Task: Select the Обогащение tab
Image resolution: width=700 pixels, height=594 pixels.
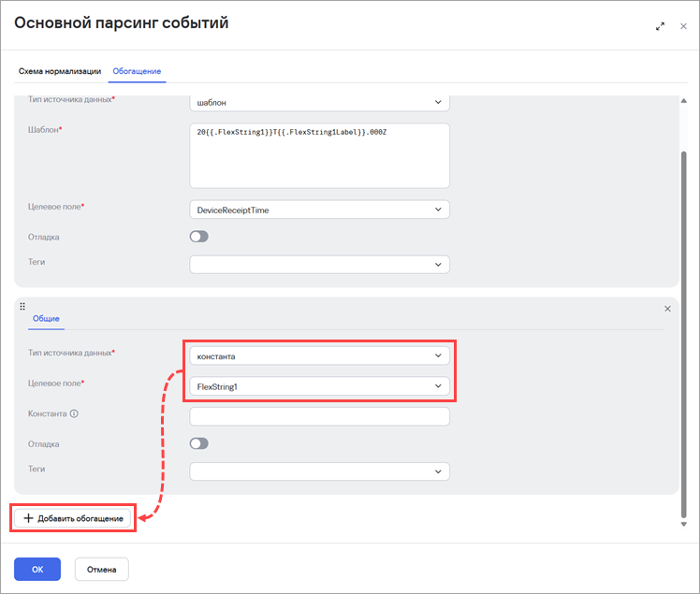Action: click(137, 71)
